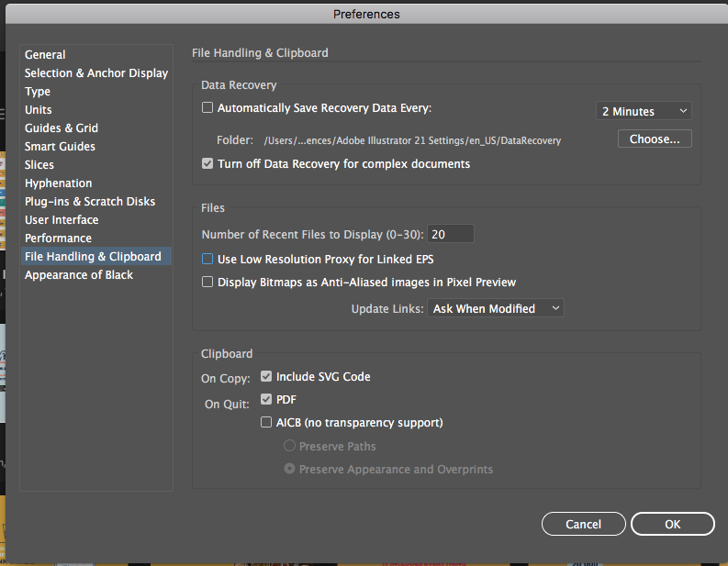Uncheck Turn off Data Recovery for complex documents
Screen dimensions: 728x566
(207, 164)
